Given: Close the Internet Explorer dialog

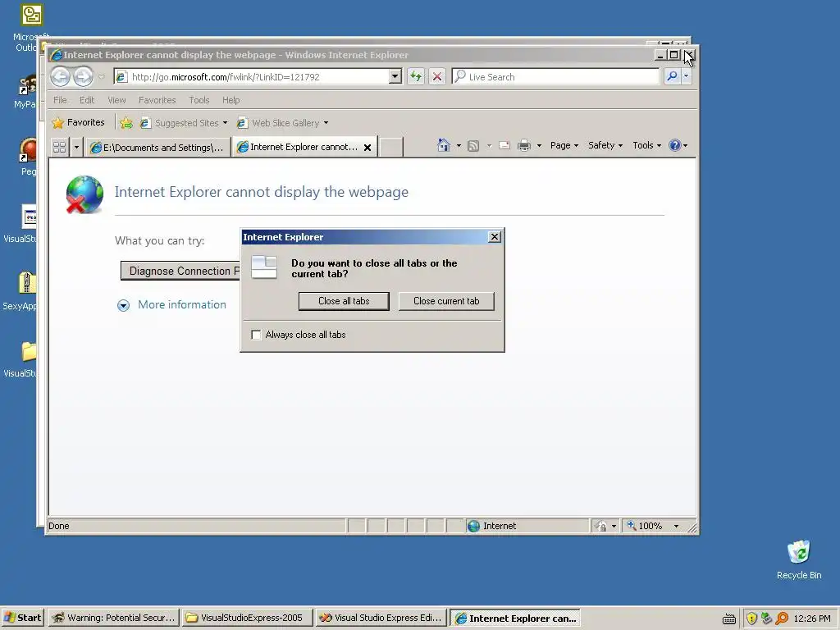Looking at the screenshot, I should pos(495,237).
